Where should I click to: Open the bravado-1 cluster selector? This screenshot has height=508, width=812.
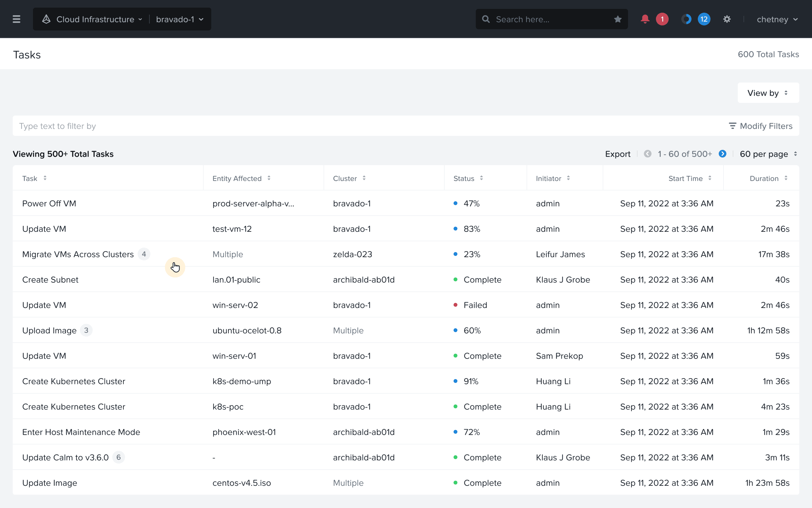coord(180,19)
